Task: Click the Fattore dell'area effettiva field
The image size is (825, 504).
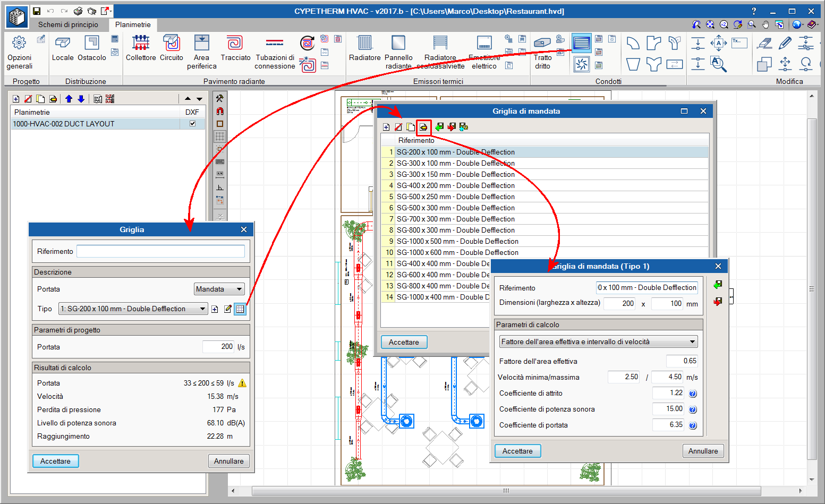Action: 682,361
